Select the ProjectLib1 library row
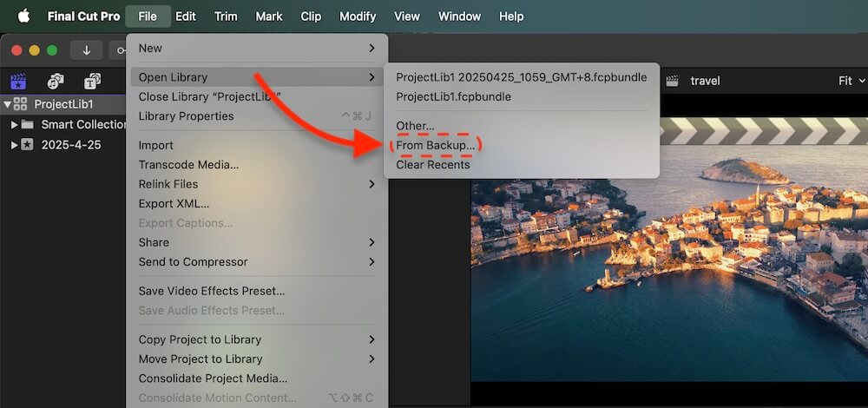Screen dimensions: 868x408 click(63, 104)
